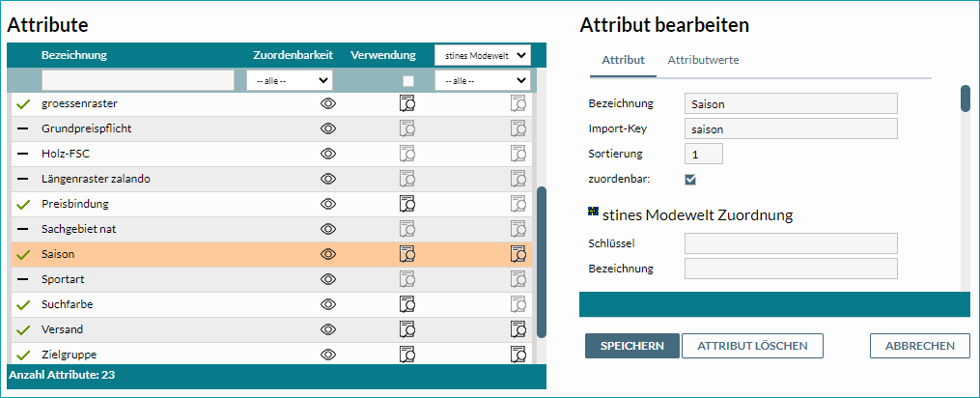Open the stines Modewelt icon for Sachgebiet nat
980x398 pixels.
coord(518,228)
